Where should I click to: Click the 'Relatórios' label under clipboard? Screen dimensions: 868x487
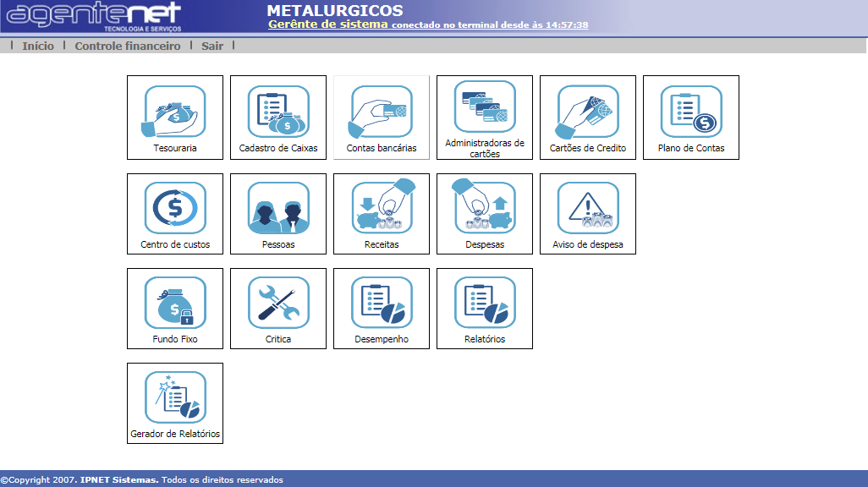tap(485, 339)
